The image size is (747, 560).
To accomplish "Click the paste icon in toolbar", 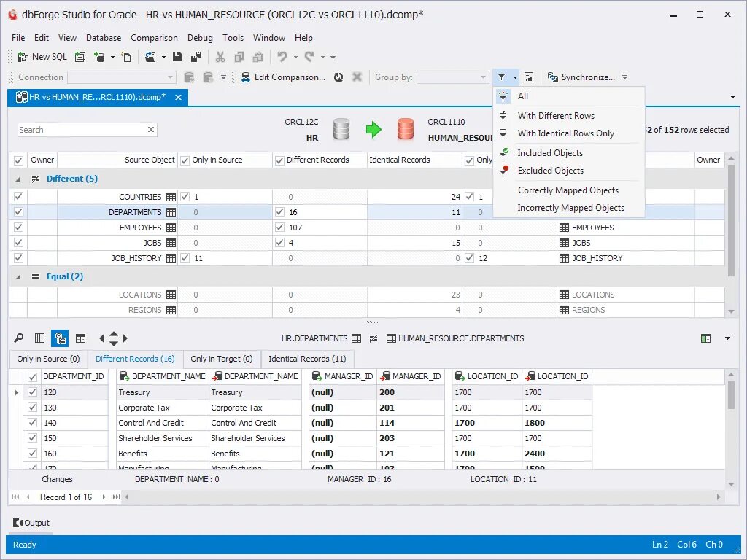I will [258, 57].
